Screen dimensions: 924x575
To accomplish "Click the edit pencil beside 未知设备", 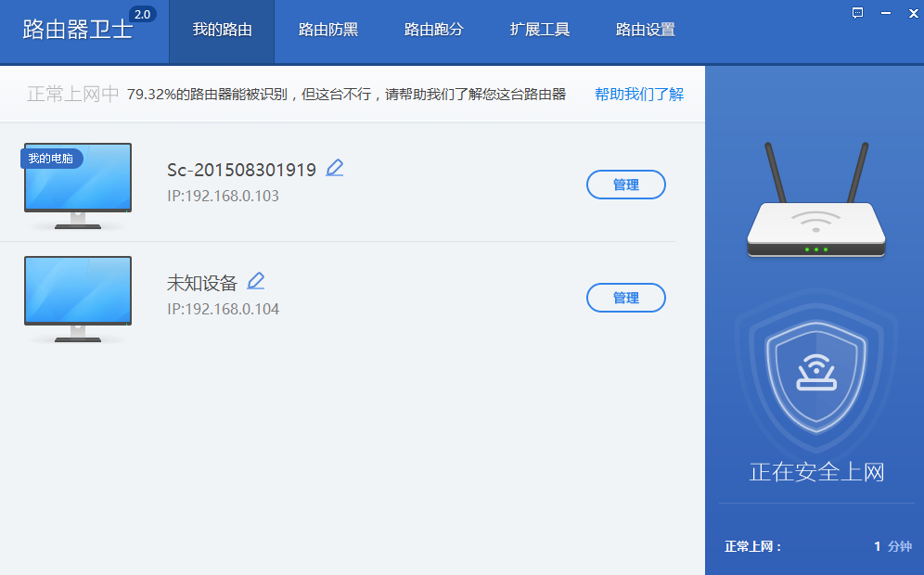I will (256, 281).
